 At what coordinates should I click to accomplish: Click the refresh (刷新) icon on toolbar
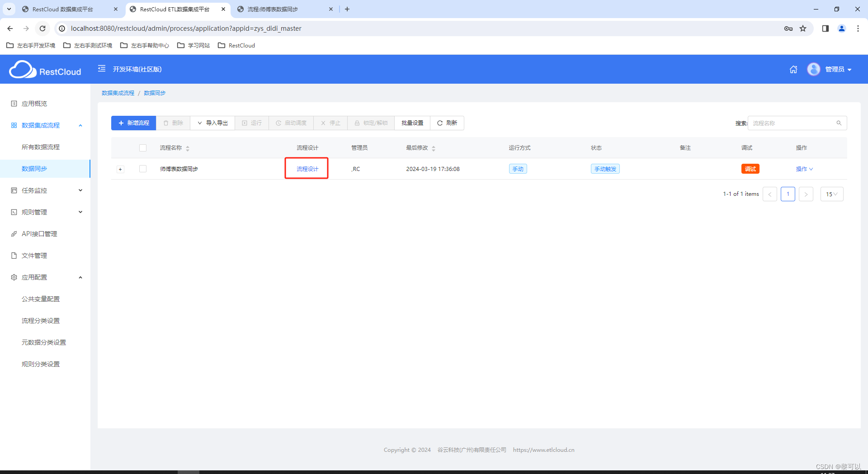point(447,123)
